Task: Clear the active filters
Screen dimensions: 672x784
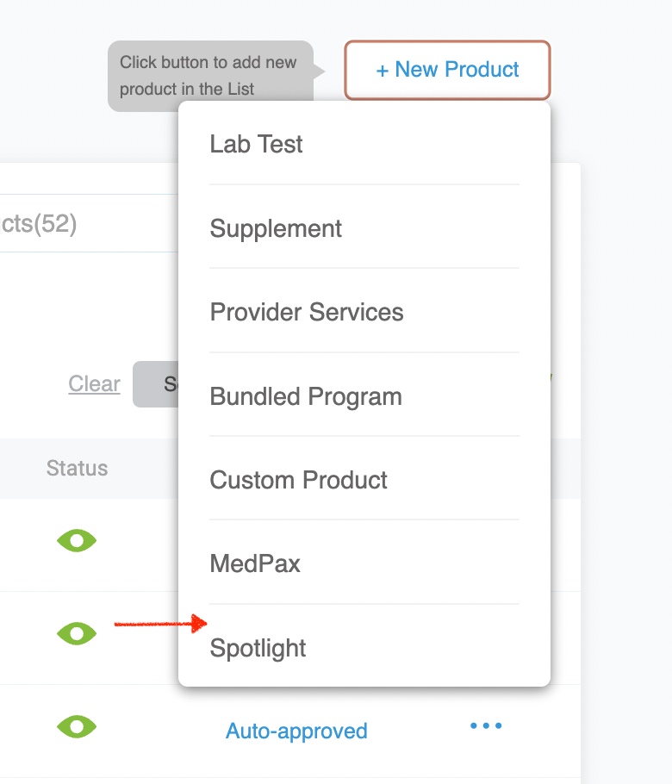Action: point(93,384)
